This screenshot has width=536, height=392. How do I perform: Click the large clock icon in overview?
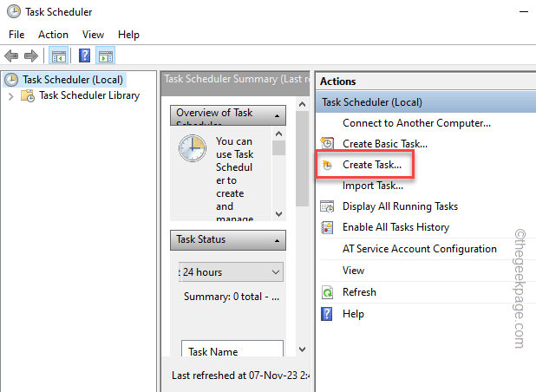pyautogui.click(x=193, y=148)
